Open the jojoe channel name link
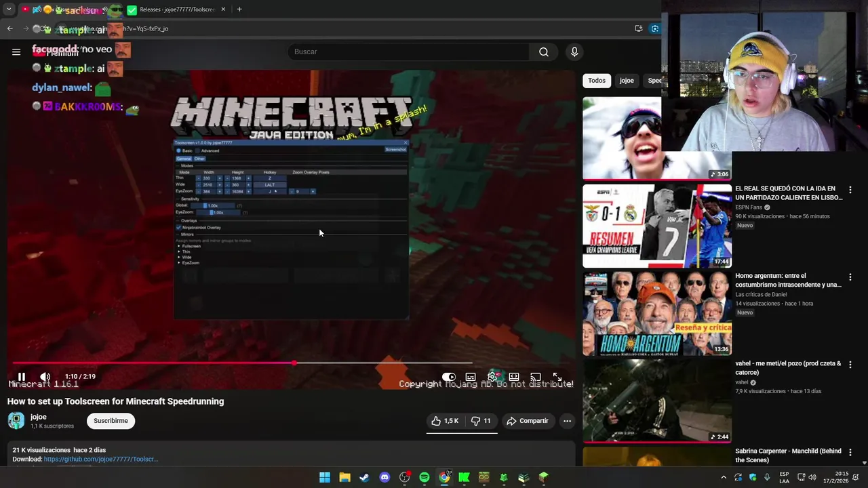The image size is (868, 488). 39,417
